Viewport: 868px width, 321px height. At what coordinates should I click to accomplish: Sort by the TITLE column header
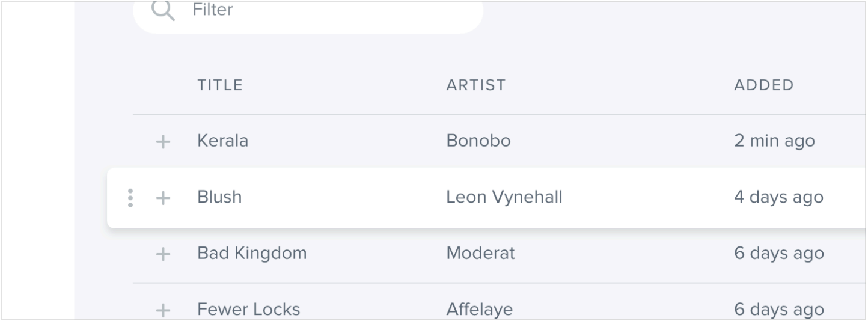220,85
